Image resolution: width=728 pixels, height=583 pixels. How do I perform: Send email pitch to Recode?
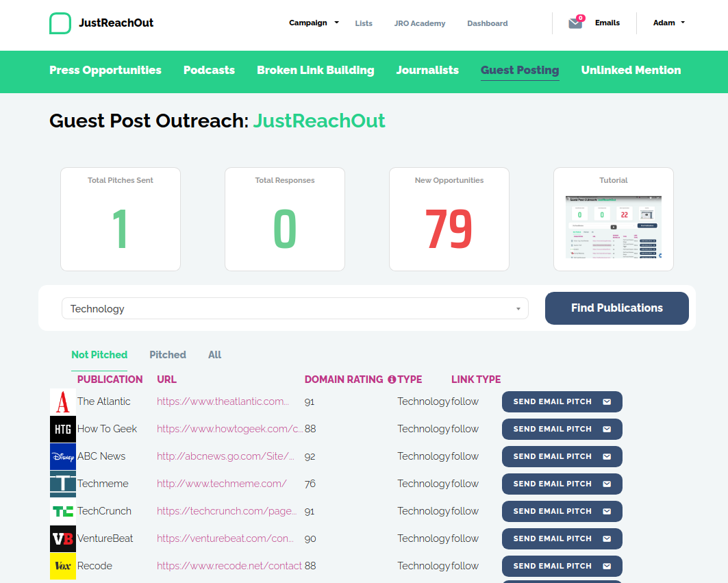[x=562, y=567]
